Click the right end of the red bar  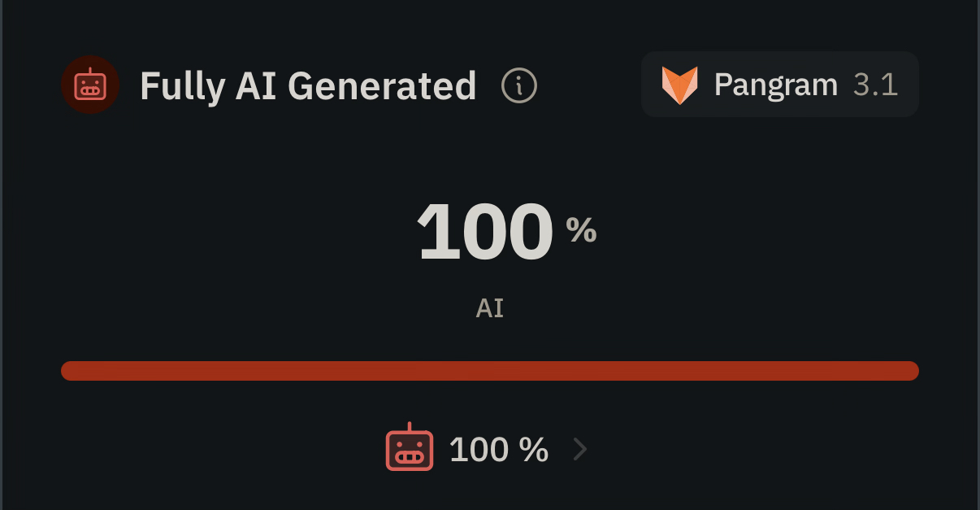(910, 371)
